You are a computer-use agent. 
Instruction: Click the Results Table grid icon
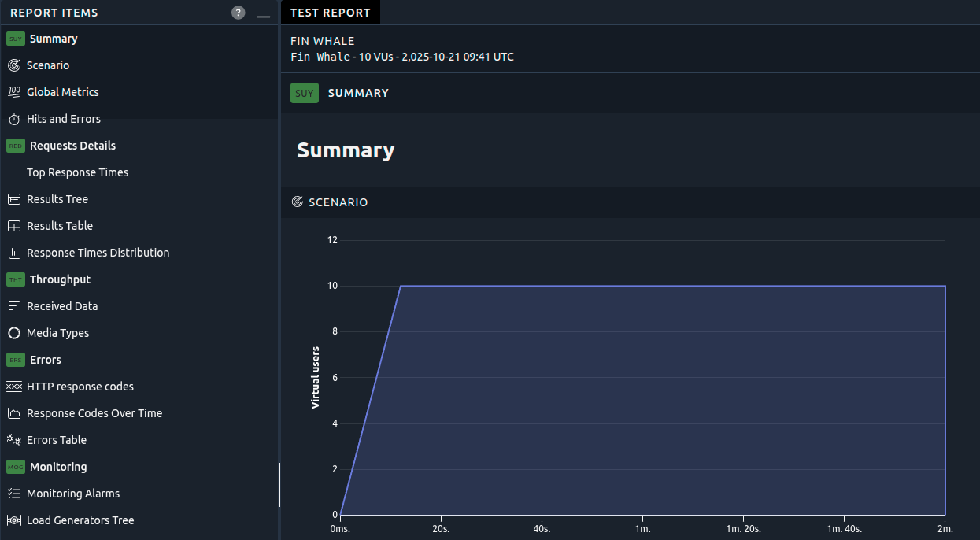(14, 226)
